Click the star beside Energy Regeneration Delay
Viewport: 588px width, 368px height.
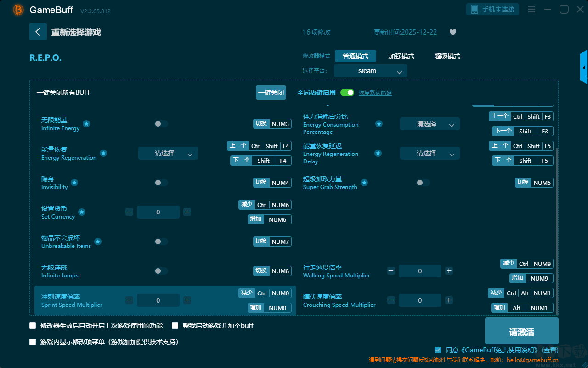tap(378, 153)
